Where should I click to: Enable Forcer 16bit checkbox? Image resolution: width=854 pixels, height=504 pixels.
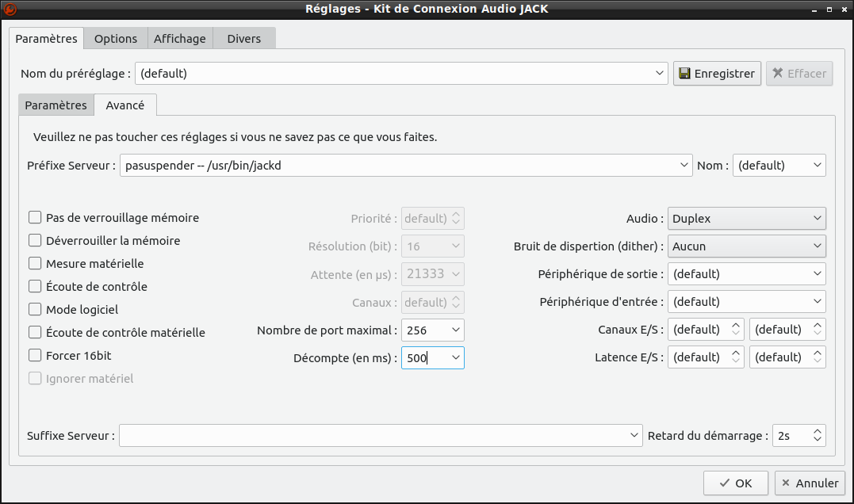pos(35,355)
